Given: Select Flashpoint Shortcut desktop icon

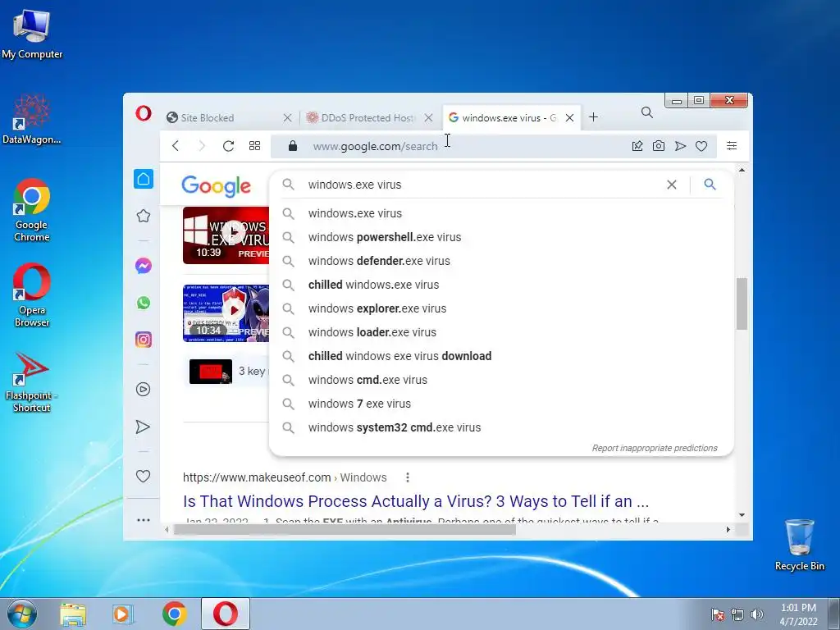Looking at the screenshot, I should point(32,382).
